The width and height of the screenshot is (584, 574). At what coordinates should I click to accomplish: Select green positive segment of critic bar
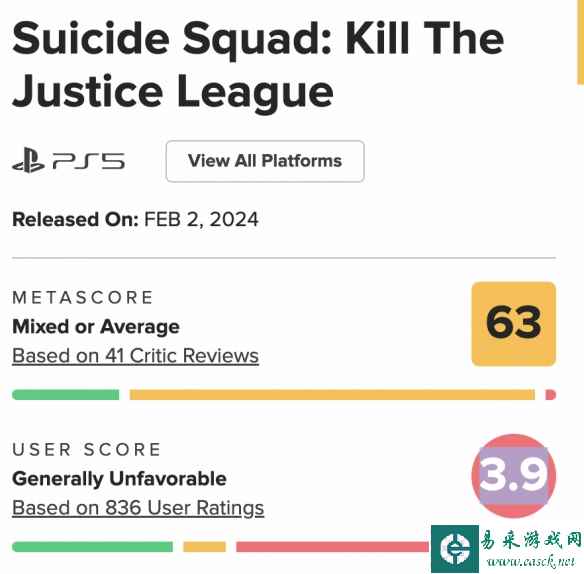[x=66, y=394]
